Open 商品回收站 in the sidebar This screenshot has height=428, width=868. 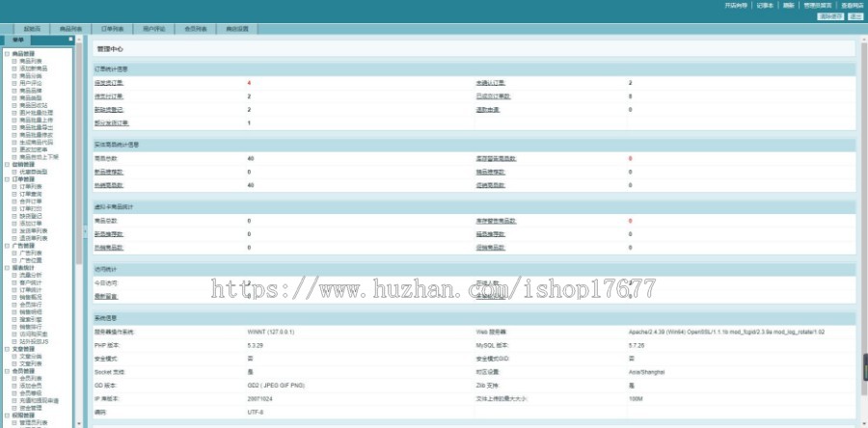point(33,106)
